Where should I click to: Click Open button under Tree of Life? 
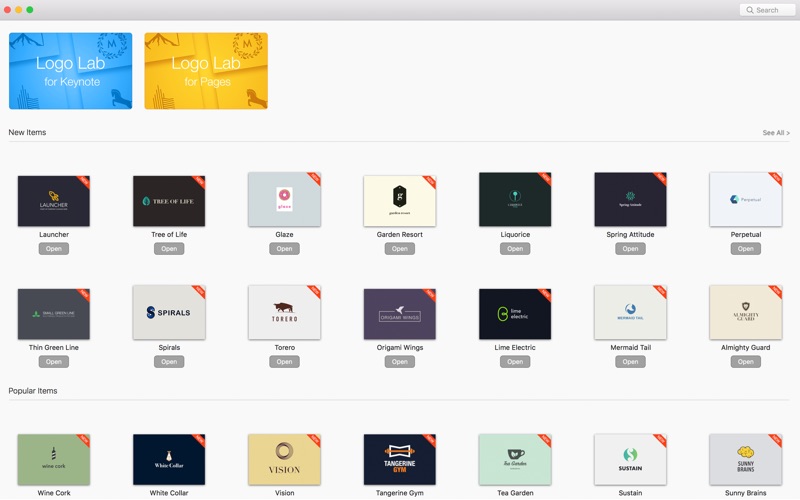[169, 249]
